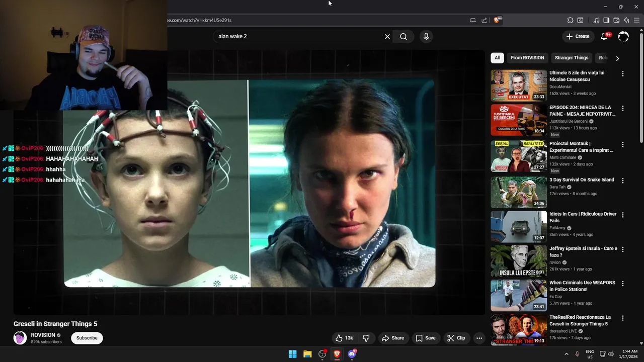Open options for Jeffrey Epstein video
Screen dimensions: 644x362
click(x=623, y=249)
